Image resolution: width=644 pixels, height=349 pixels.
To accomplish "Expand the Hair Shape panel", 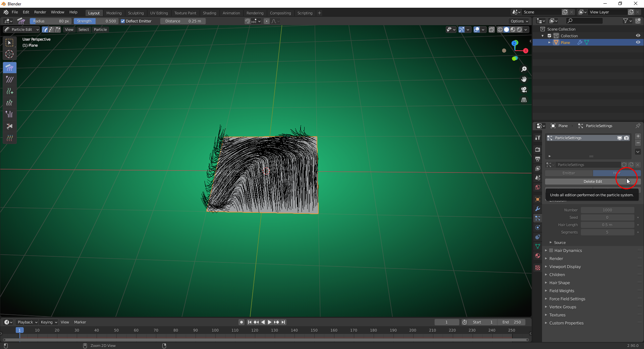I will coord(559,283).
